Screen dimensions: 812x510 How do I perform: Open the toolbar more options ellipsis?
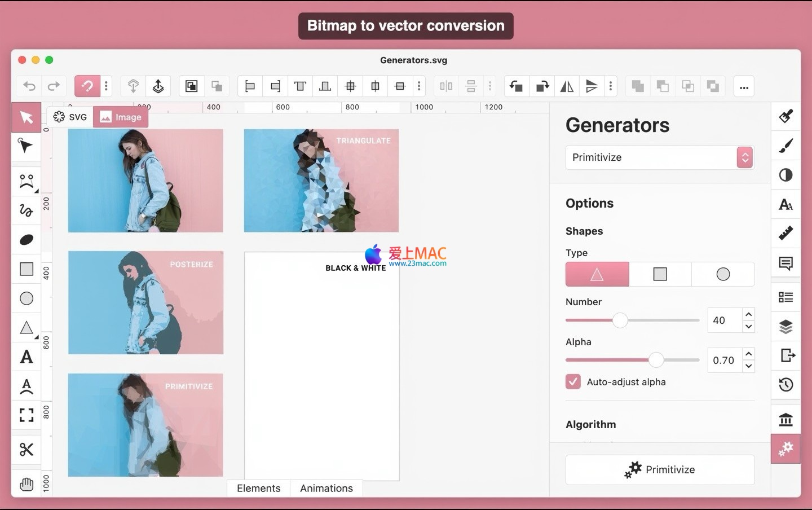pyautogui.click(x=744, y=87)
